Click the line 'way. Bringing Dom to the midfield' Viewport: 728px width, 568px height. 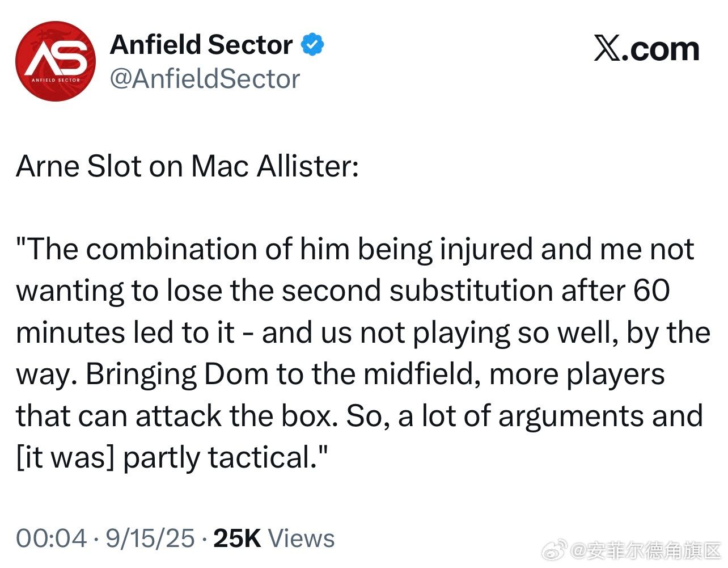coord(340,375)
